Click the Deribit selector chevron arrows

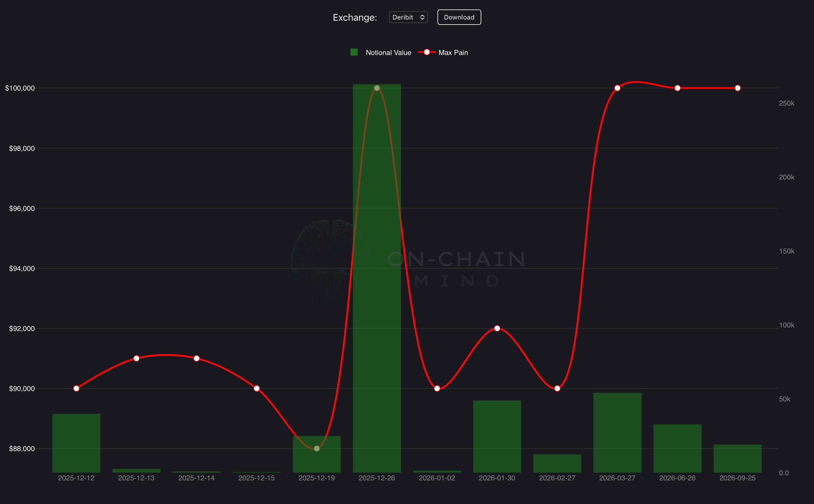(x=422, y=17)
